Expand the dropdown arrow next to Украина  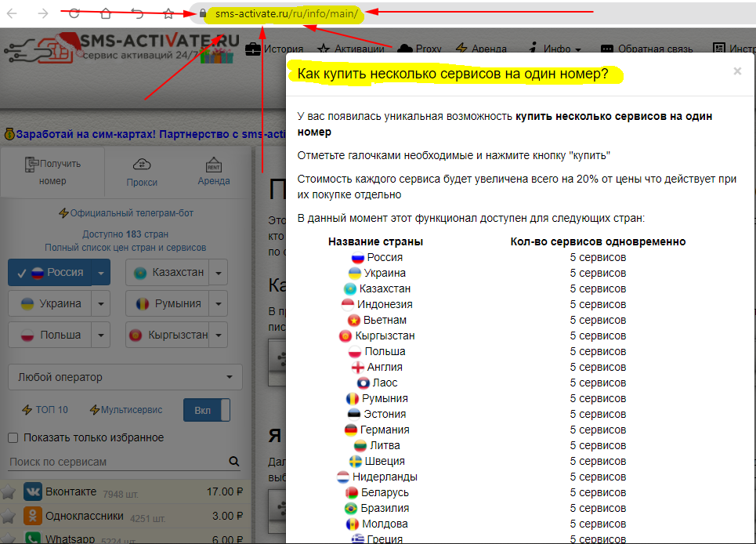101,304
